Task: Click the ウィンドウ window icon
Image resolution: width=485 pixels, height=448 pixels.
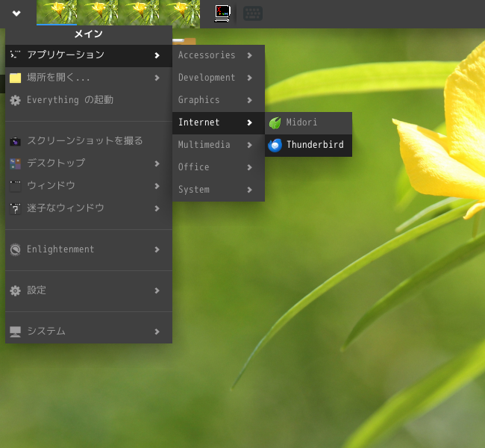Action: pyautogui.click(x=15, y=187)
